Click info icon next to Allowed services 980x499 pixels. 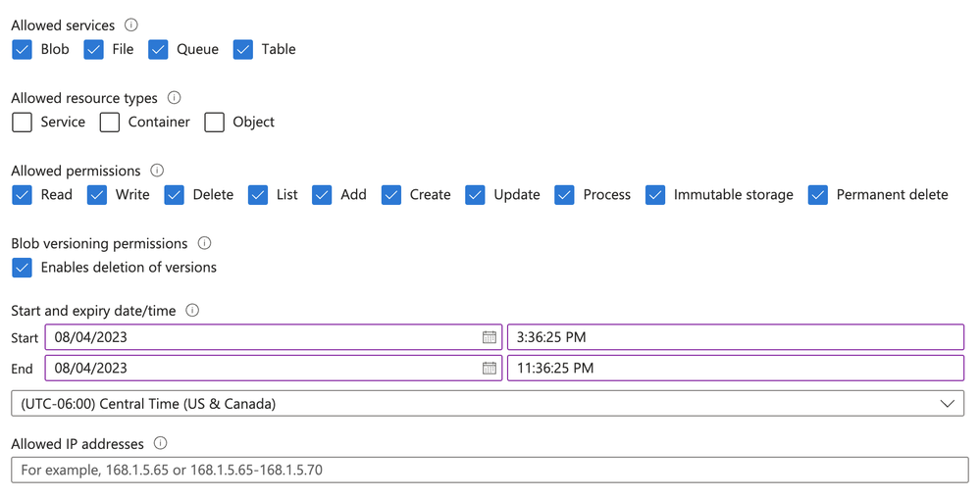click(x=130, y=25)
